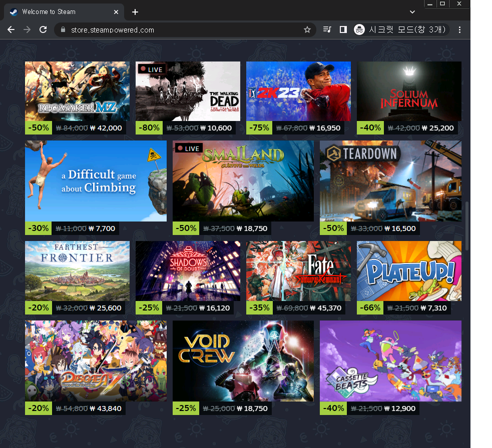Maximize the browser window
The height and width of the screenshot is (448, 492).
click(x=442, y=4)
